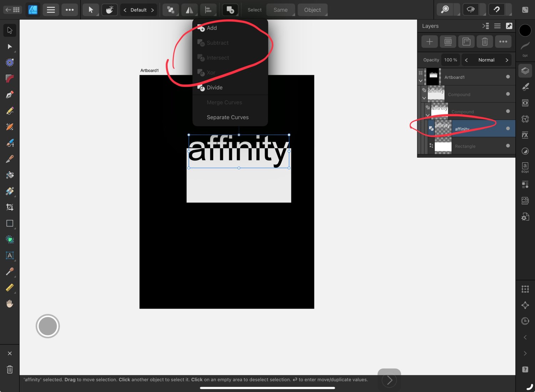
Task: Tap the mask layer button in Layers panel
Action: (x=448, y=42)
